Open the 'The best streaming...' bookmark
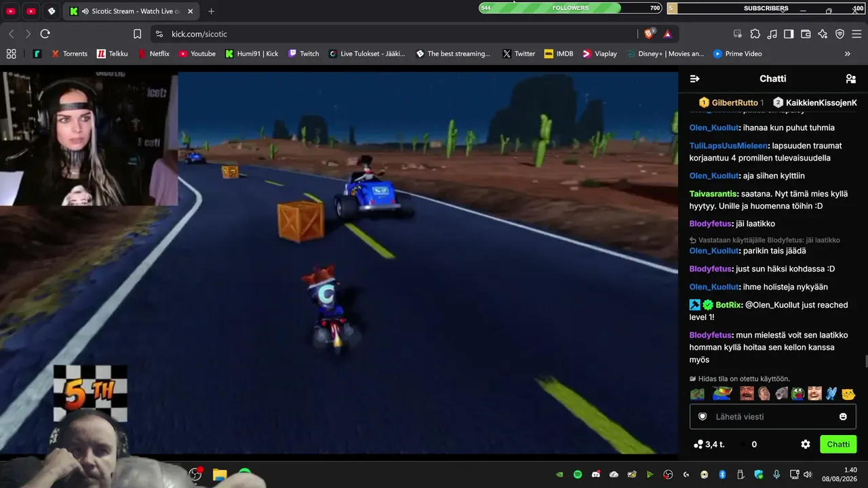Screen dimensions: 868x488 coord(453,54)
